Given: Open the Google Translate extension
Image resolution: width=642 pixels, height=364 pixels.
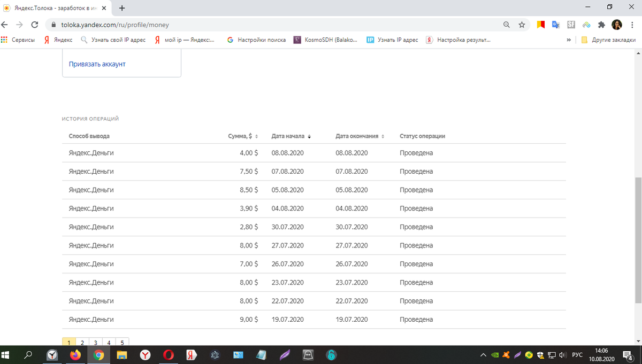Looking at the screenshot, I should click(556, 25).
